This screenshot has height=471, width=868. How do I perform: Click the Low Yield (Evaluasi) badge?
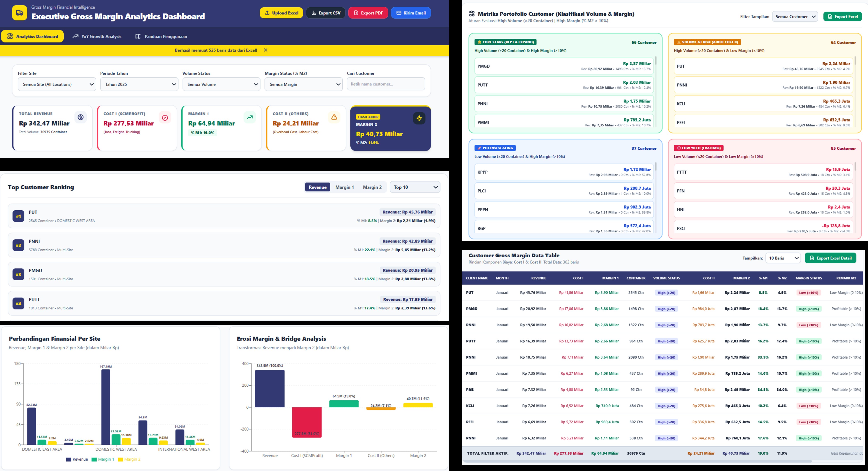[x=699, y=148]
